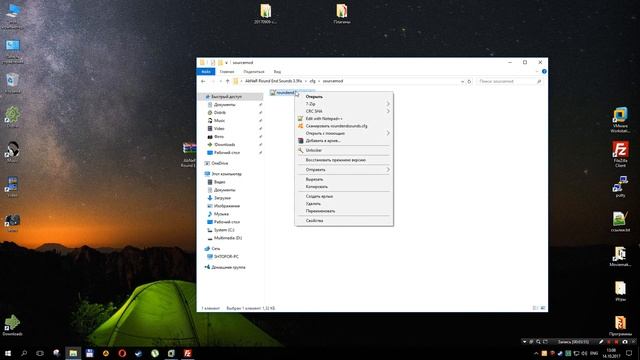Open taskbar search magnifier
640x360 pixels.
coord(24,353)
